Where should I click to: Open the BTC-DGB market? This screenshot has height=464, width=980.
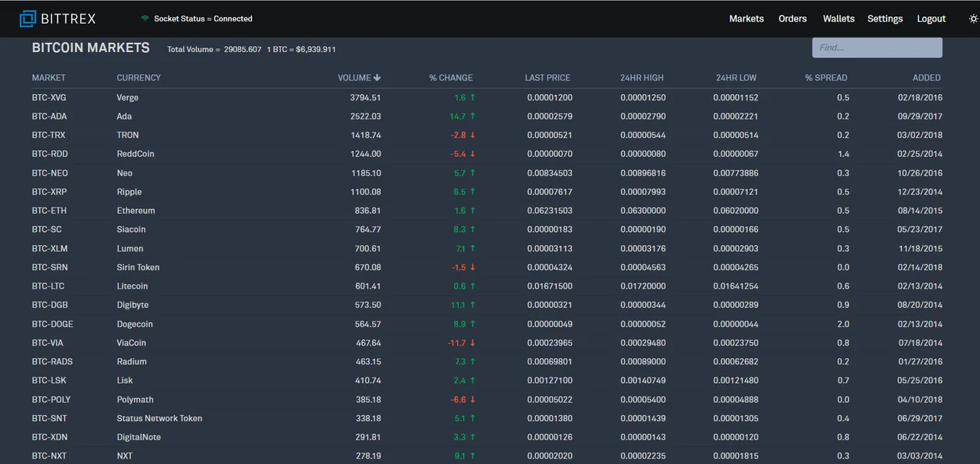50,305
